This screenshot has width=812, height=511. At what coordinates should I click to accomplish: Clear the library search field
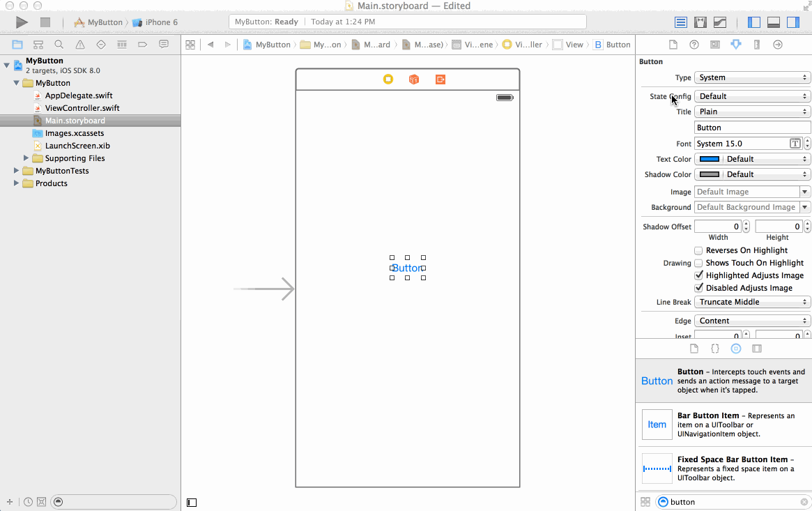[804, 502]
